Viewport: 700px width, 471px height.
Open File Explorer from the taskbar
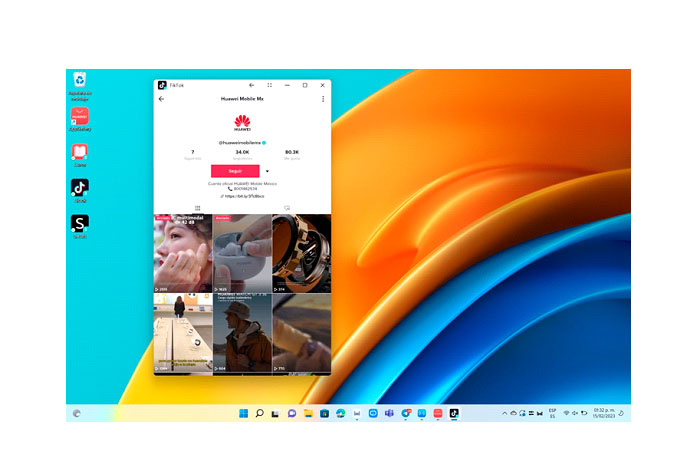[308, 413]
